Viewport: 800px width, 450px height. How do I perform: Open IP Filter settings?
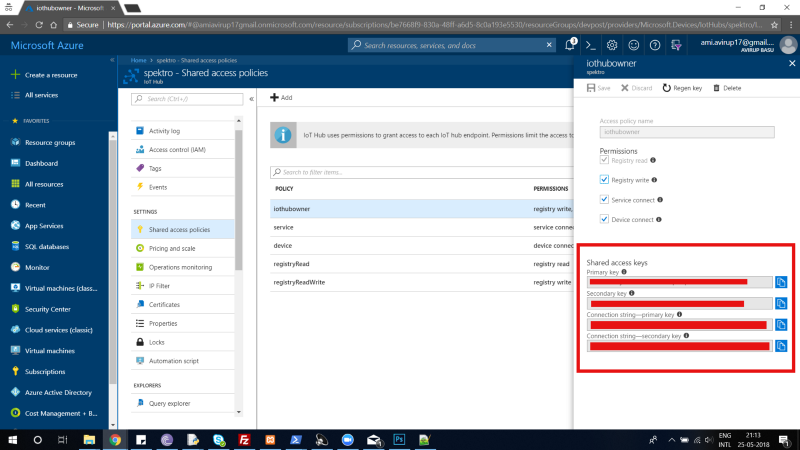(x=183, y=286)
